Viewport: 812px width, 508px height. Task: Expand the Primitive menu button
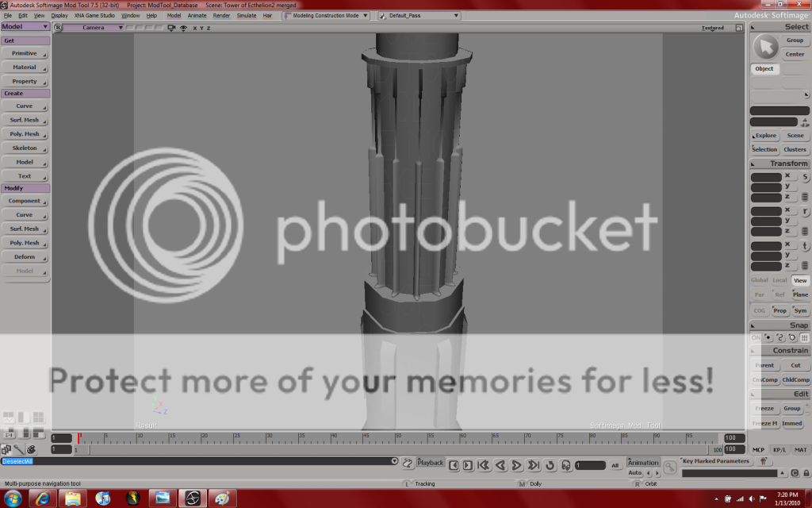point(25,53)
